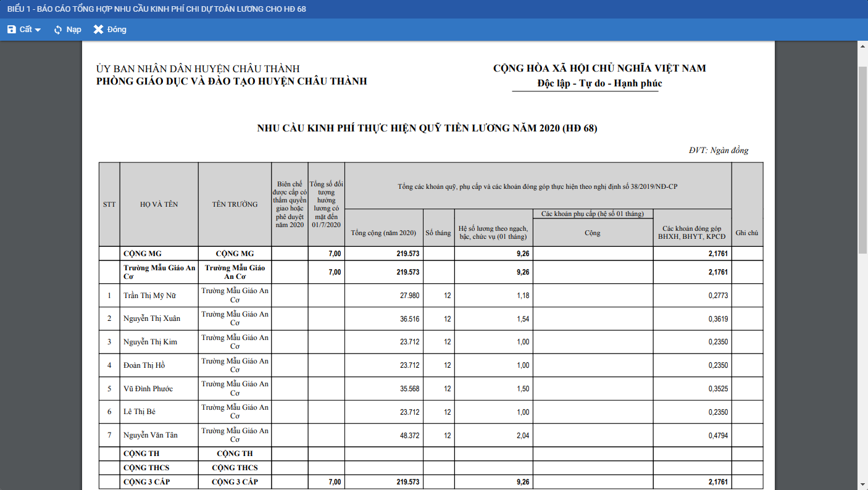Click the report title NHU CẦU KINH PHÍ
Viewport: 868px width, 490px height.
pyautogui.click(x=427, y=128)
